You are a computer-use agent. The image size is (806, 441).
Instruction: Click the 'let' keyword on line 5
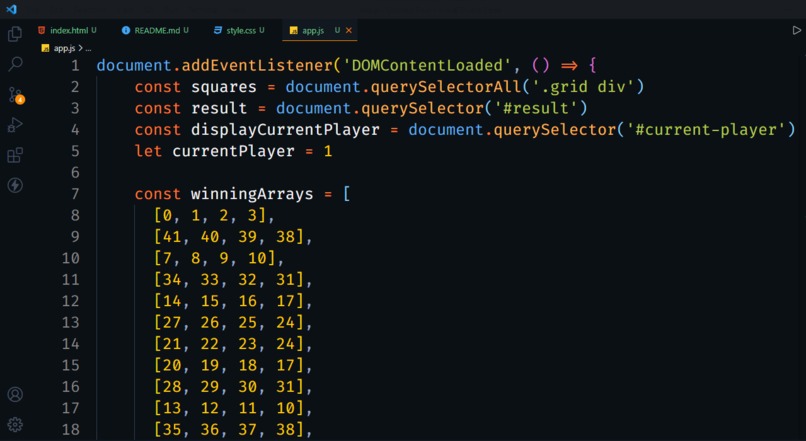pos(149,151)
